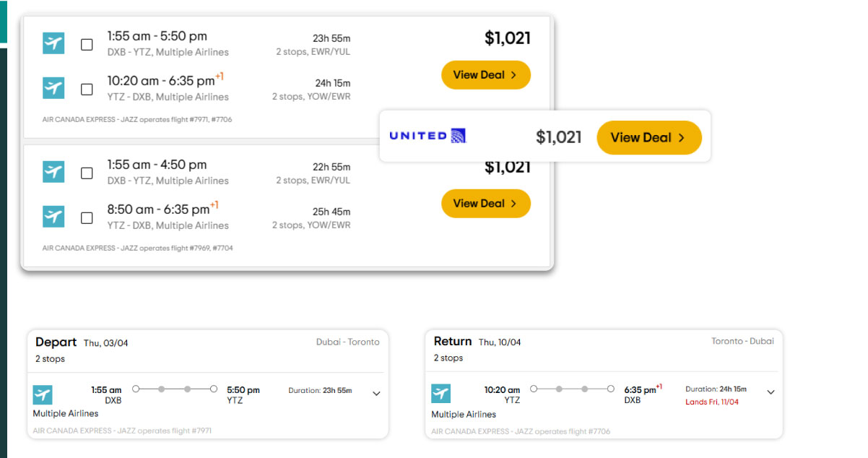Check the box for the 1:55 am - 4:50 pm flight
The height and width of the screenshot is (458, 868).
87,172
